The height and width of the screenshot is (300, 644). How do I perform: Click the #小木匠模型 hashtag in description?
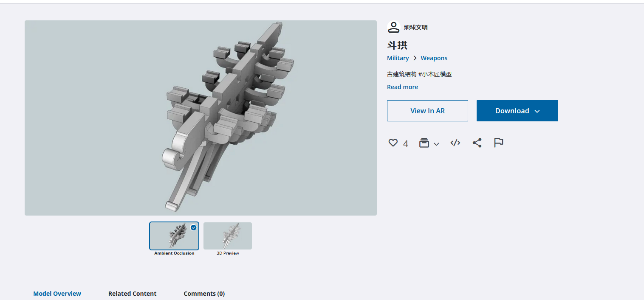435,74
